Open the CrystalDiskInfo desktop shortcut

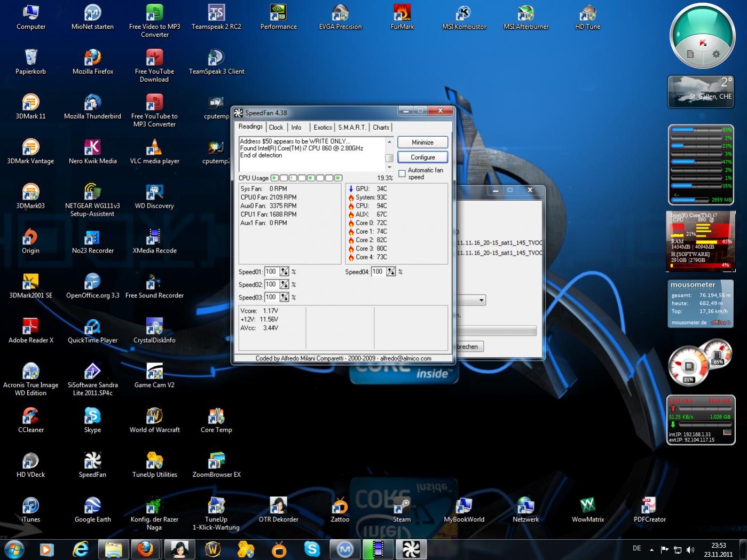[x=154, y=327]
